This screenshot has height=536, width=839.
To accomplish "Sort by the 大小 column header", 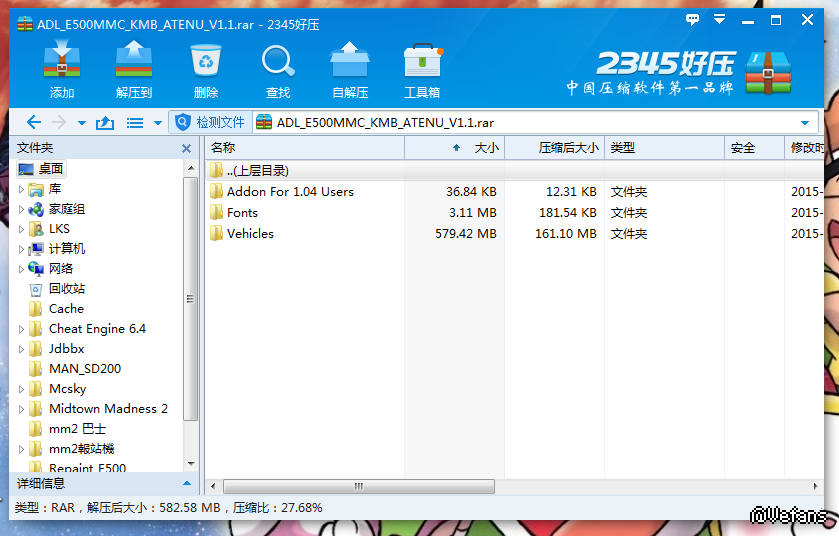I will pyautogui.click(x=454, y=148).
